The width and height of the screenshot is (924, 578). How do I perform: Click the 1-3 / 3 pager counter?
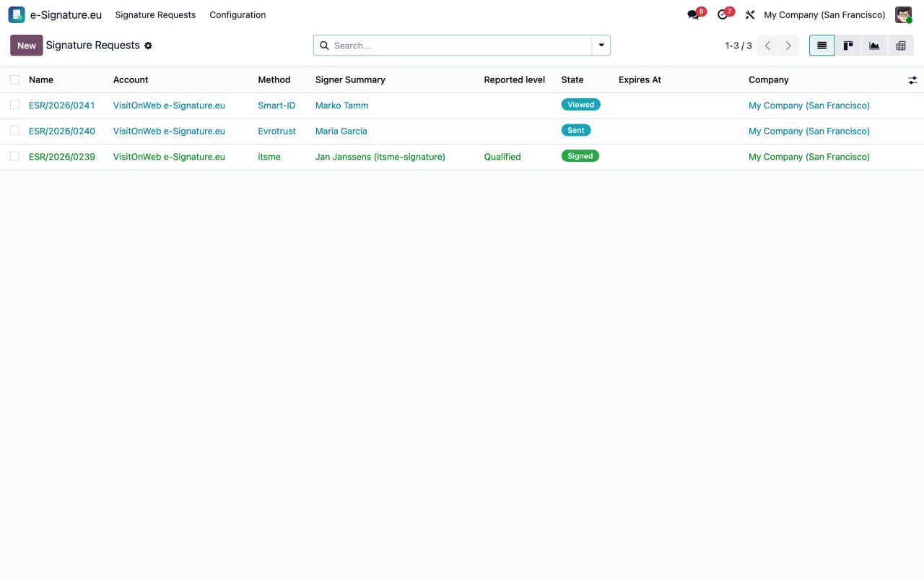point(738,46)
